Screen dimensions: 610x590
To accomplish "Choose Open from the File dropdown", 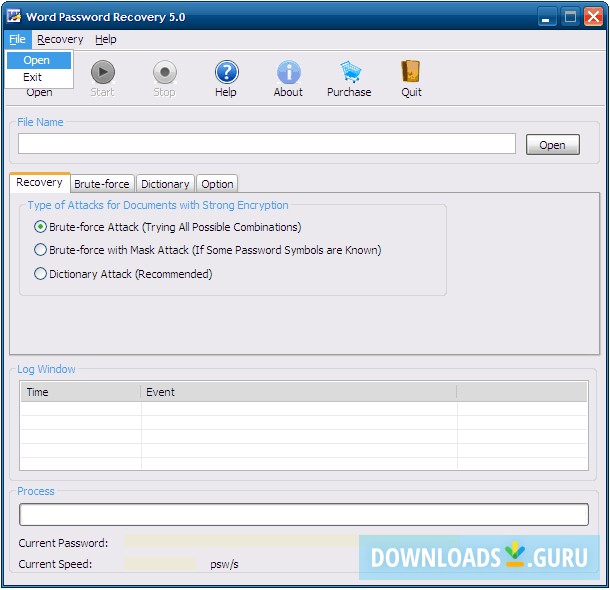I will tap(39, 60).
